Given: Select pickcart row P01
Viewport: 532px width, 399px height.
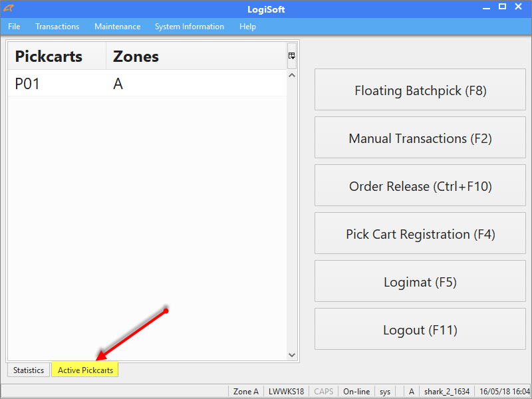Looking at the screenshot, I should click(x=147, y=84).
